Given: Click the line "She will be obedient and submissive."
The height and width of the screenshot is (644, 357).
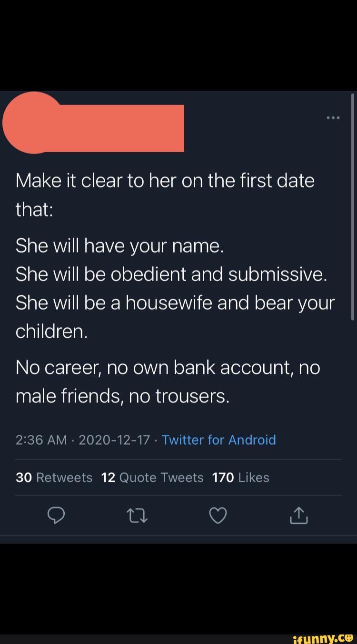Looking at the screenshot, I should click(171, 274).
